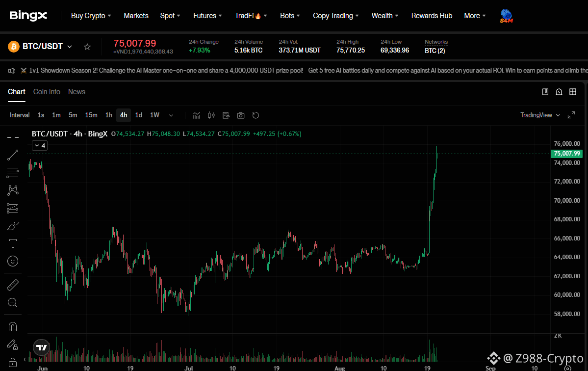
Task: Lock all drawing tools
Action: [13, 362]
